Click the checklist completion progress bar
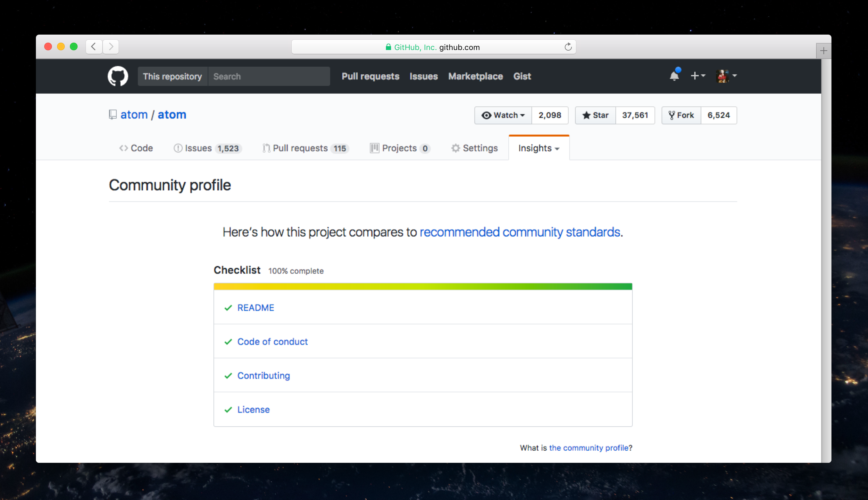The image size is (868, 500). (423, 287)
